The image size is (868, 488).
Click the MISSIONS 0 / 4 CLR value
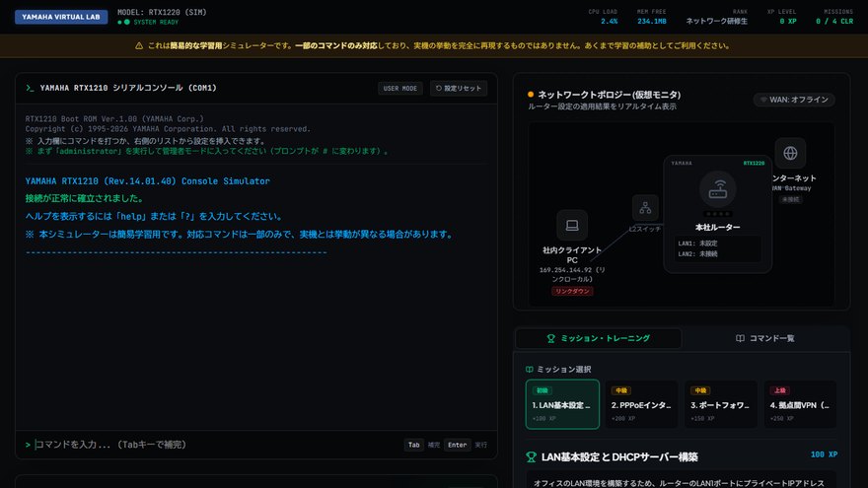(834, 22)
